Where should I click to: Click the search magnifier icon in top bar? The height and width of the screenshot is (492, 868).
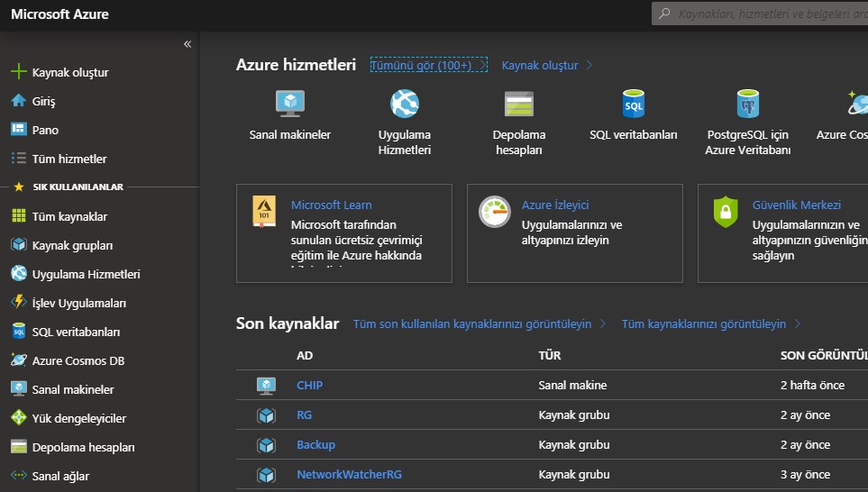coord(664,14)
